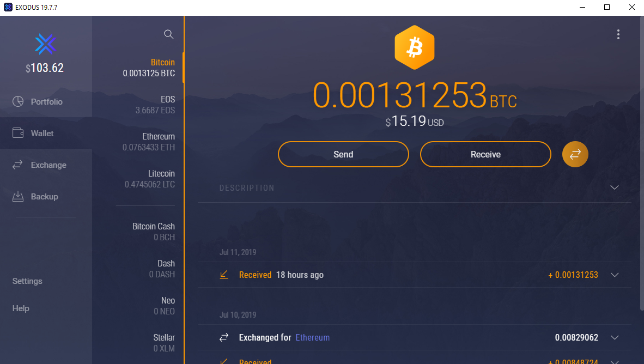Click the Backup download-tray icon
Image resolution: width=644 pixels, height=364 pixels.
click(x=18, y=196)
